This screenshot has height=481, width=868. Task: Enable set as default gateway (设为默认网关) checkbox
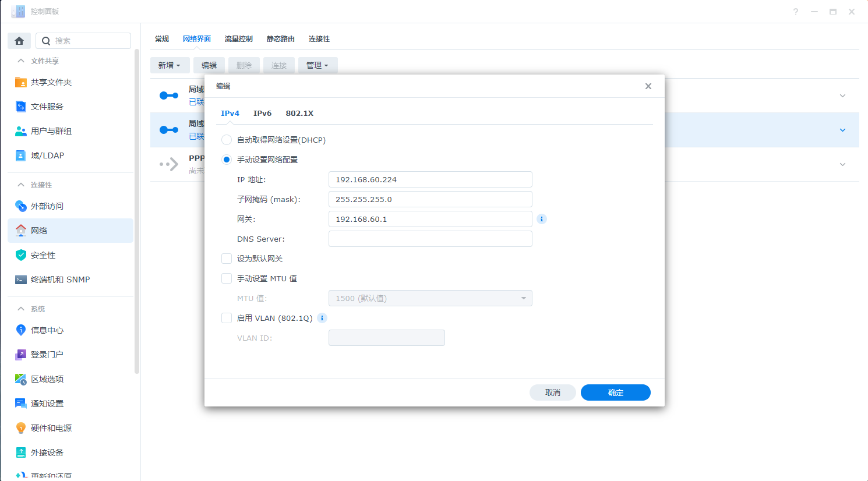pyautogui.click(x=227, y=259)
